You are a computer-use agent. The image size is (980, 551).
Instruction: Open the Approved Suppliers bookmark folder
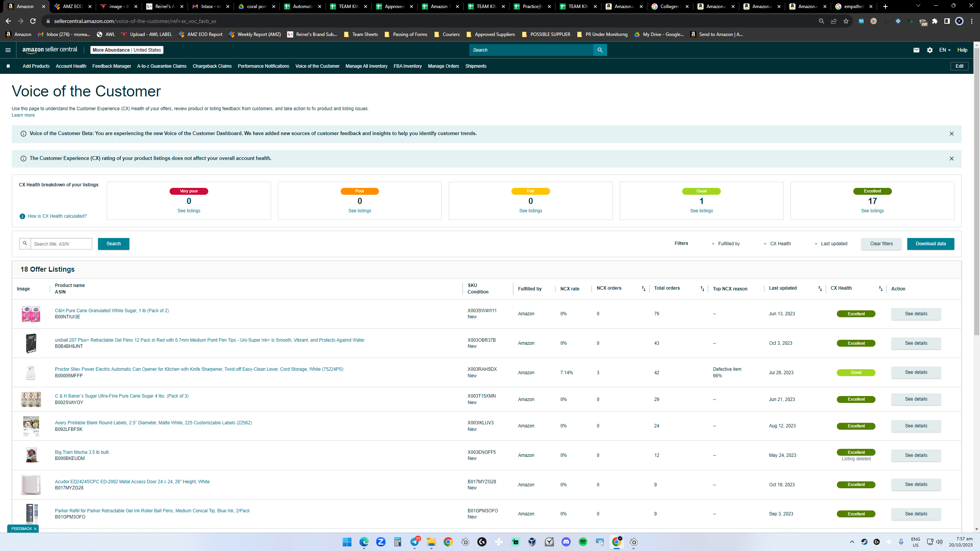[x=490, y=34]
